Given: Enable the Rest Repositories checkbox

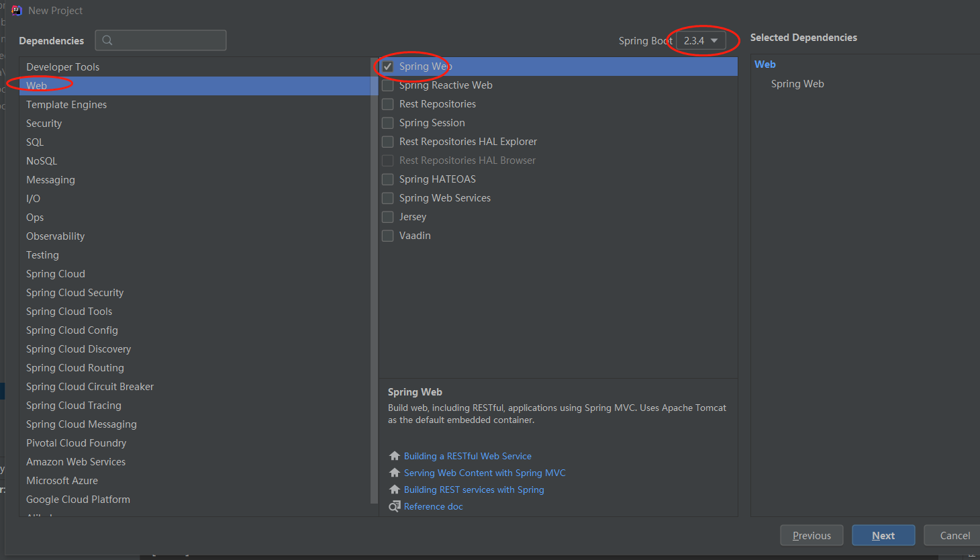Looking at the screenshot, I should 388,104.
